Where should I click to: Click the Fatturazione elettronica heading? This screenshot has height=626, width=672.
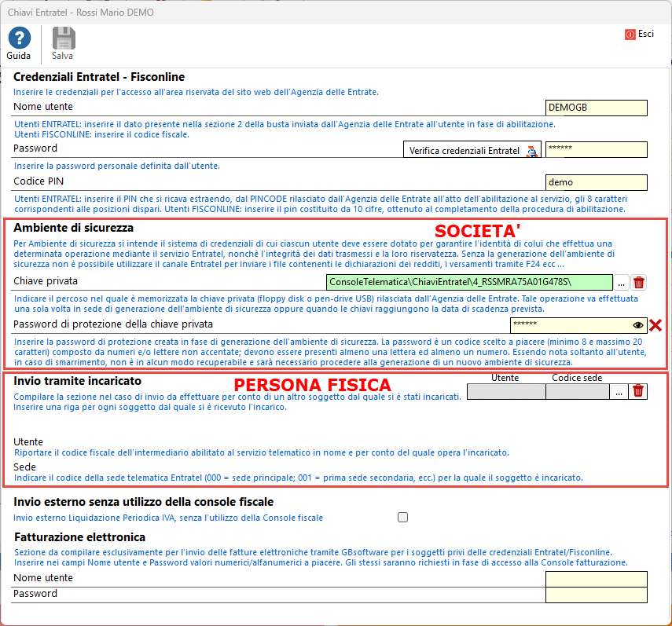pyautogui.click(x=79, y=537)
